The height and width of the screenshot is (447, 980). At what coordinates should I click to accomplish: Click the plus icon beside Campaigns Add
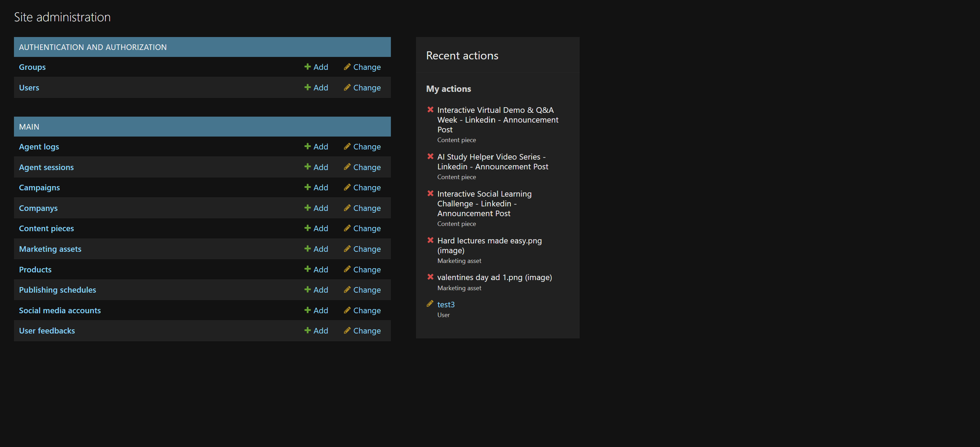(307, 187)
